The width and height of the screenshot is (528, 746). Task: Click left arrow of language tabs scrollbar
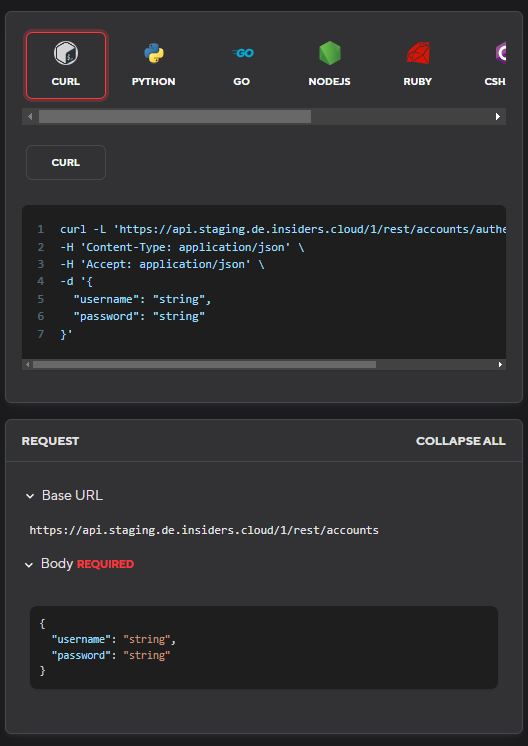30,117
